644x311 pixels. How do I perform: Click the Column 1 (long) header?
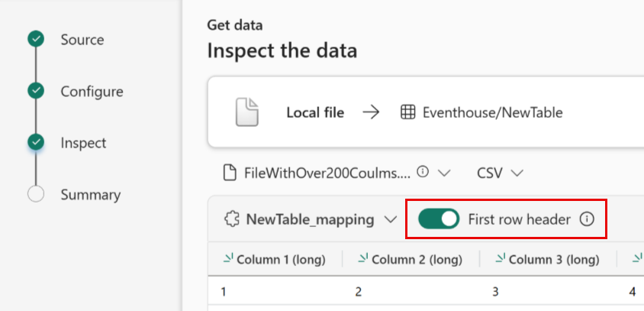(x=275, y=259)
